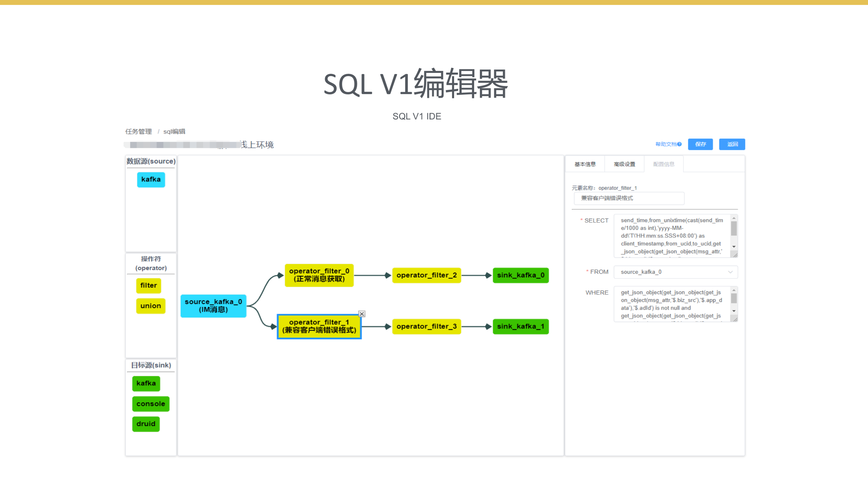This screenshot has width=868, height=488.
Task: Select the operator_filter_3 node
Action: tap(427, 326)
